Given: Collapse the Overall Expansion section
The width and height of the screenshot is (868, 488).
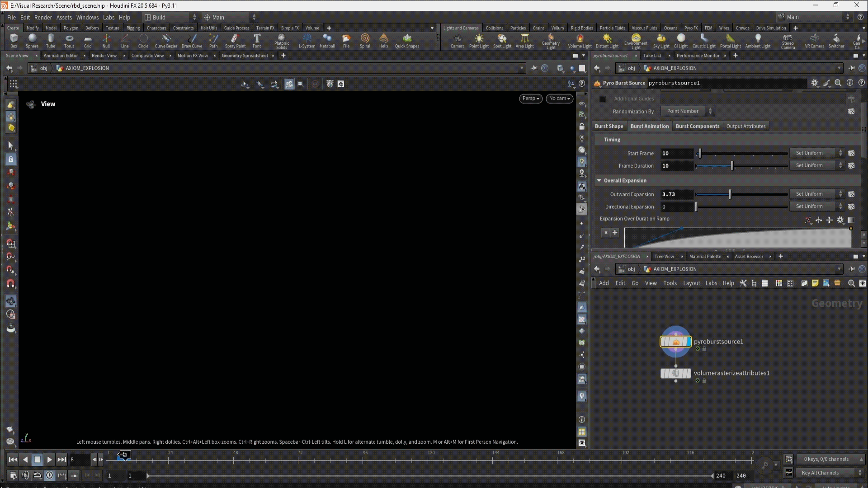Looking at the screenshot, I should click(599, 180).
